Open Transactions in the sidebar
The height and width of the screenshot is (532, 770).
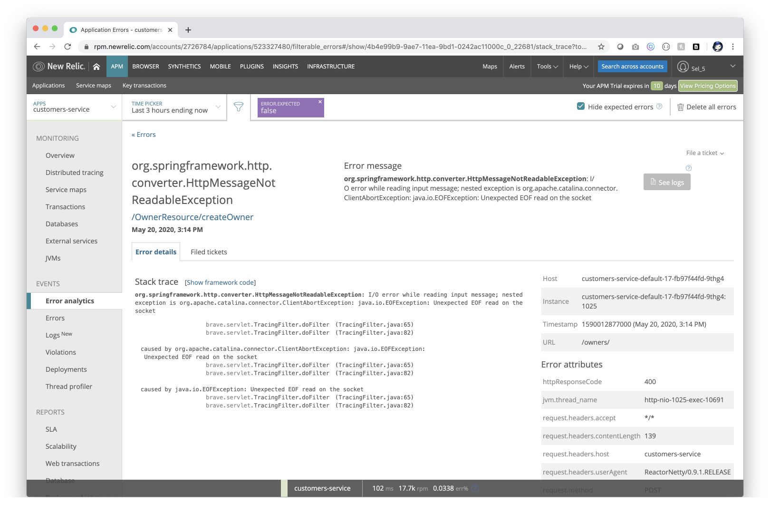coord(65,207)
